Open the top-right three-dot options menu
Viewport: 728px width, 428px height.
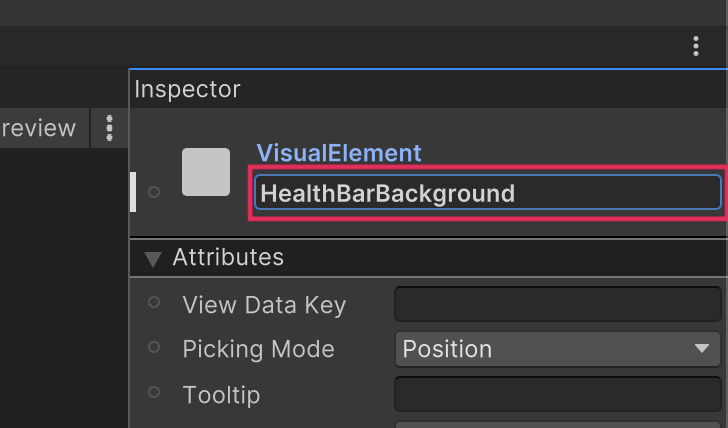pyautogui.click(x=696, y=46)
